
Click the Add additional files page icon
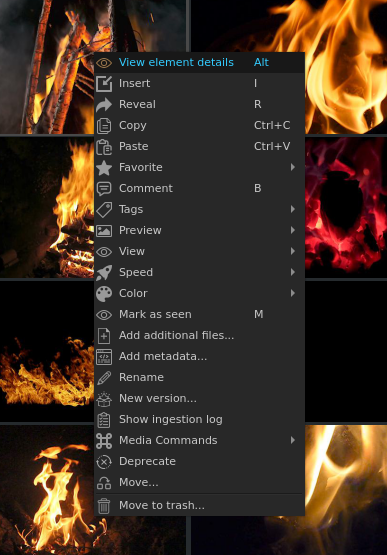point(104,336)
